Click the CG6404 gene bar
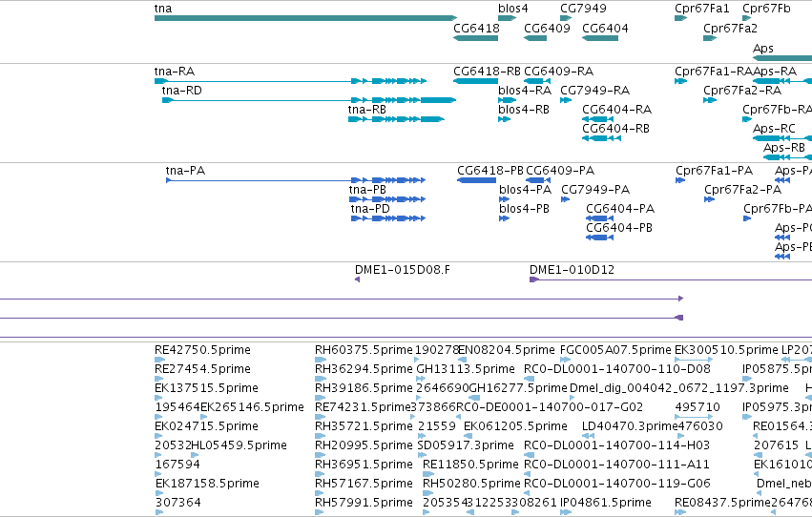The width and height of the screenshot is (812, 517). coord(600,38)
